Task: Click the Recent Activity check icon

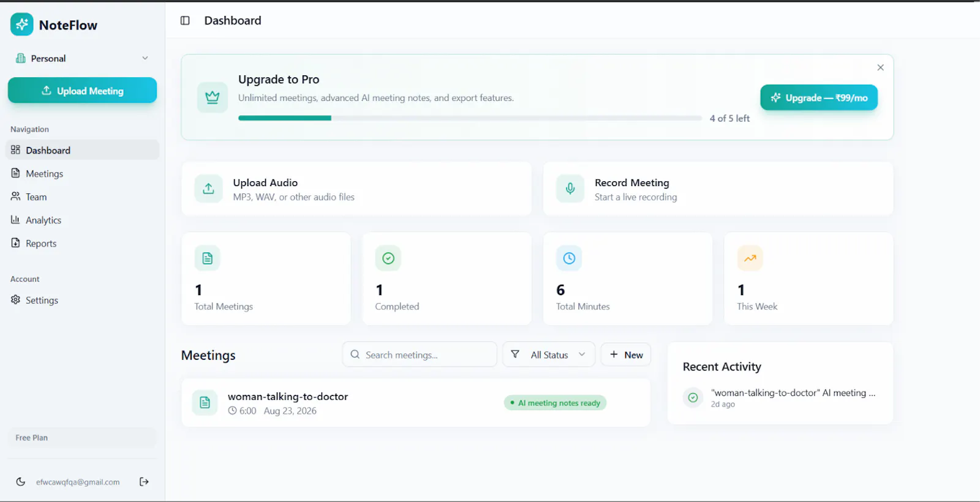Action: click(x=693, y=398)
